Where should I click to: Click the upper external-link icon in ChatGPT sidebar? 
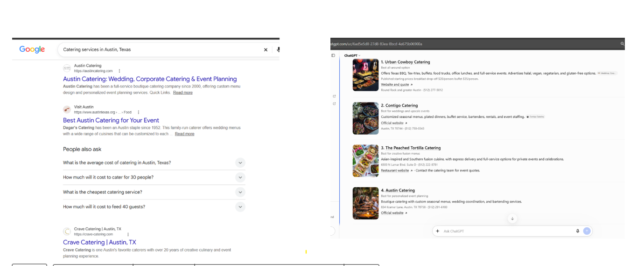coord(334,96)
